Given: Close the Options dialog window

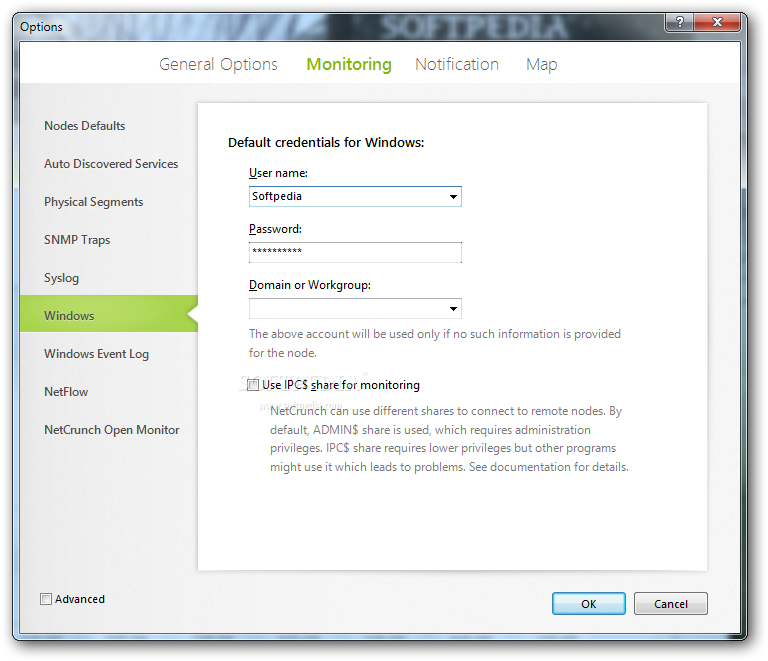Looking at the screenshot, I should [x=717, y=22].
